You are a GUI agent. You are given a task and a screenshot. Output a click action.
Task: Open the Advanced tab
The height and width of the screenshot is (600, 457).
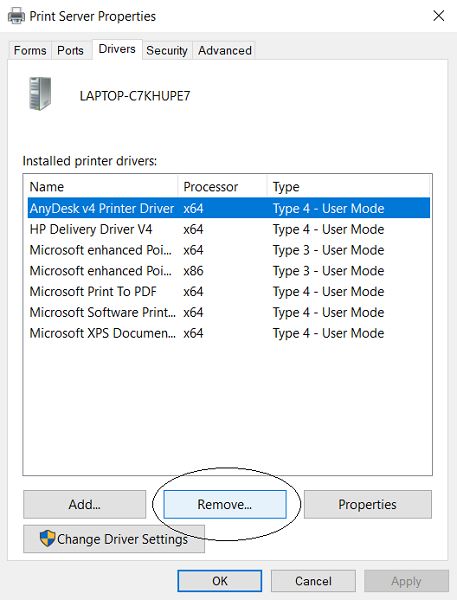coord(225,51)
